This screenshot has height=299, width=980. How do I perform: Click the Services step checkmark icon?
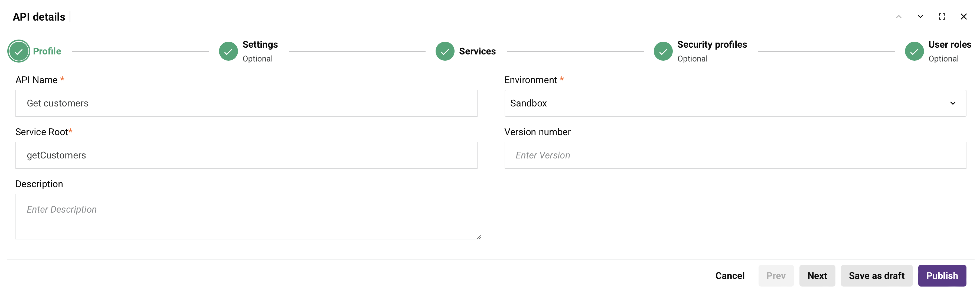[x=445, y=51]
